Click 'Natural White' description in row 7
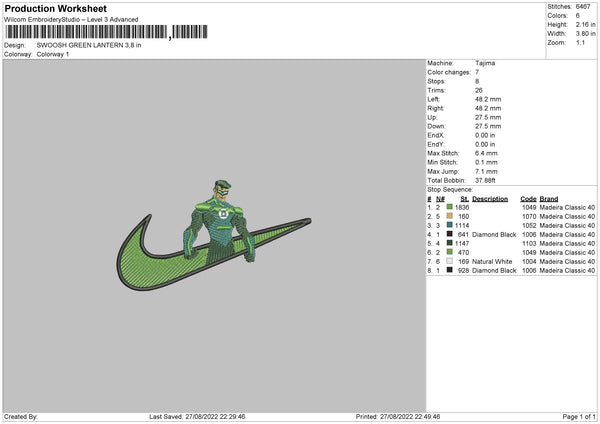 click(x=492, y=261)
